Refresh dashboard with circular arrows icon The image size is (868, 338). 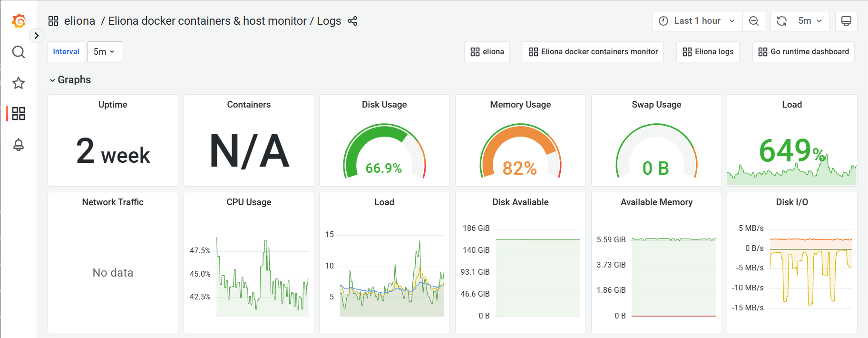tap(781, 21)
